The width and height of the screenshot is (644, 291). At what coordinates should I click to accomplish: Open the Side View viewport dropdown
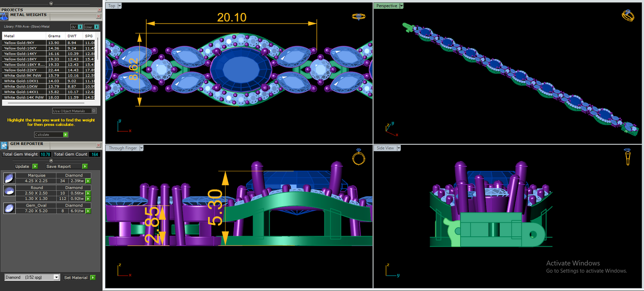(x=398, y=148)
